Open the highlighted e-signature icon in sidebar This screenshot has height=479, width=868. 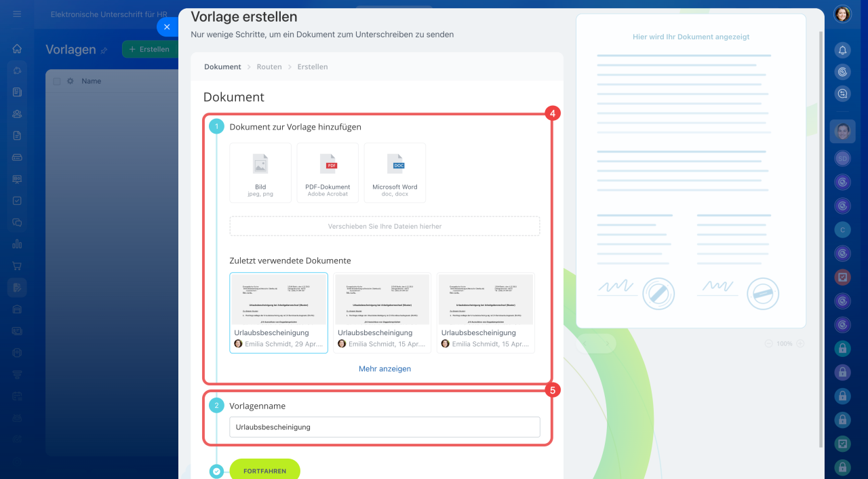[x=17, y=288]
